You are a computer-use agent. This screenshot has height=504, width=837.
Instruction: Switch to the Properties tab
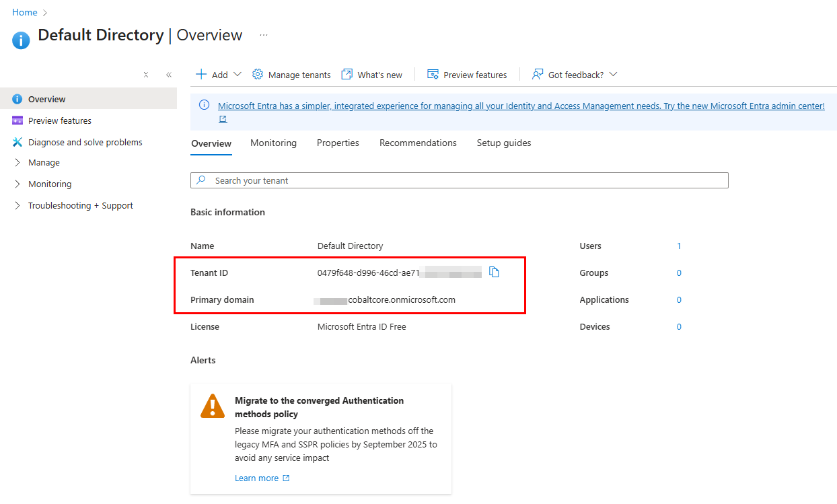tap(338, 143)
